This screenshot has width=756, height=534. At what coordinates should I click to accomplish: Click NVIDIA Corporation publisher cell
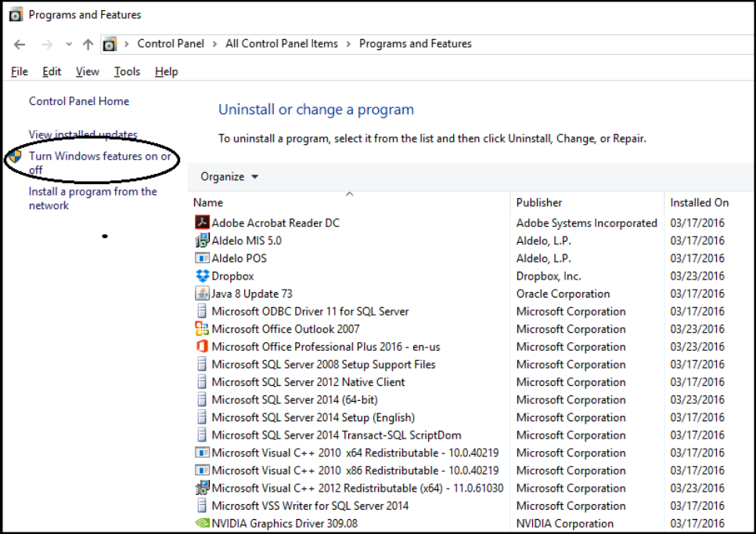(x=564, y=523)
